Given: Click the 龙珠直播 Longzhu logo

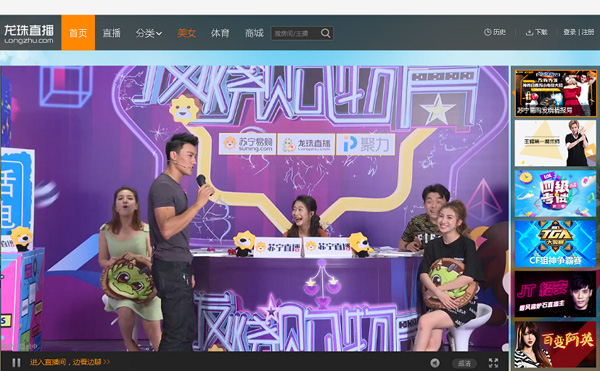Looking at the screenshot, I should click(29, 34).
